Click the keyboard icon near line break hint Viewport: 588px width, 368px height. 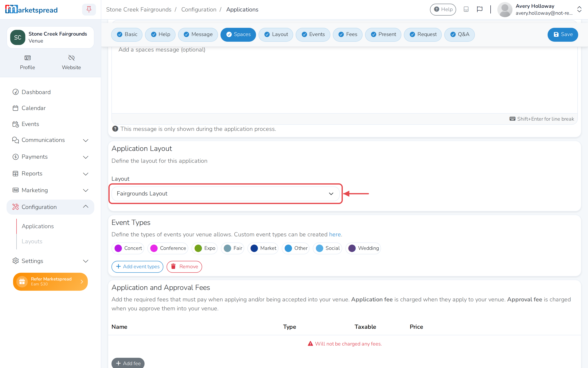[512, 119]
